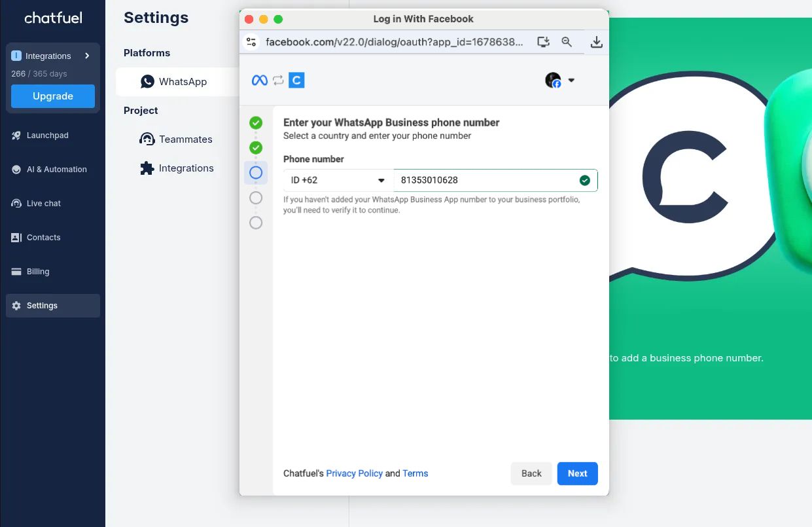
Task: Click the Billing card icon
Action: (x=16, y=272)
